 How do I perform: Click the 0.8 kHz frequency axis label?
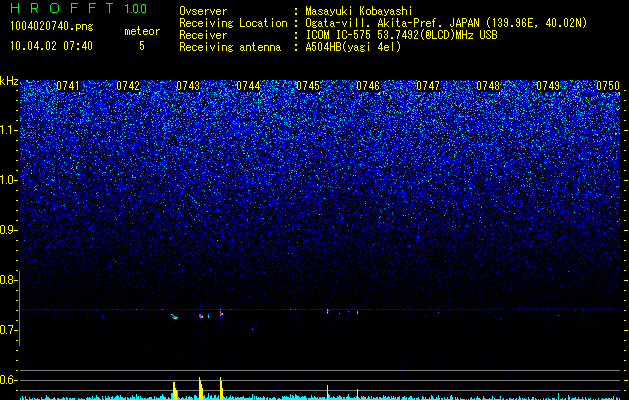tap(9, 280)
